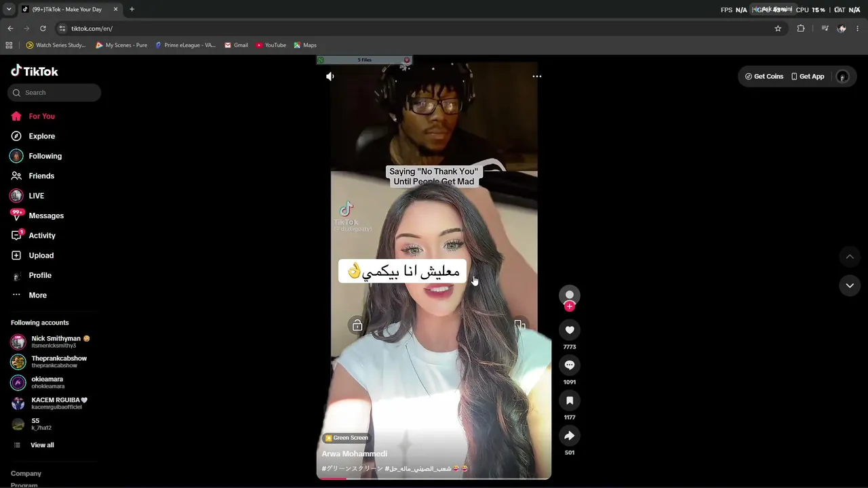Close the 5 Files overlay bar
Image resolution: width=868 pixels, height=488 pixels.
(x=407, y=60)
